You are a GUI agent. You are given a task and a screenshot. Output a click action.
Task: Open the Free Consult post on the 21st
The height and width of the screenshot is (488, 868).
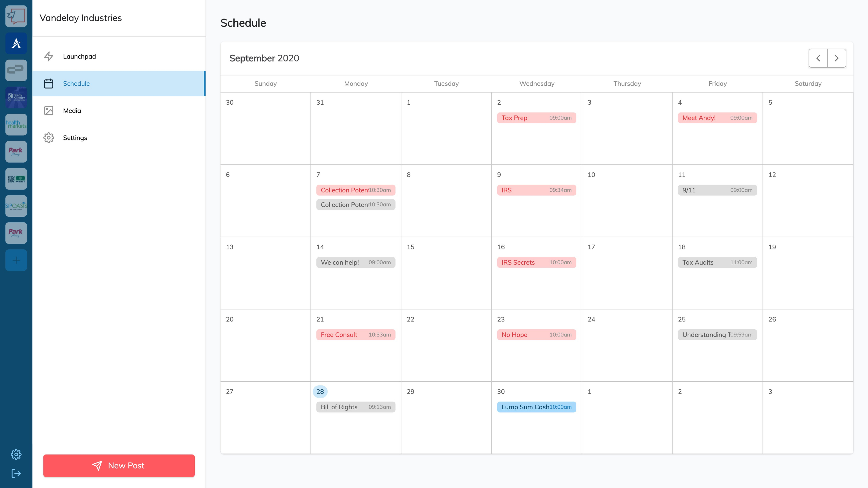[x=356, y=335]
